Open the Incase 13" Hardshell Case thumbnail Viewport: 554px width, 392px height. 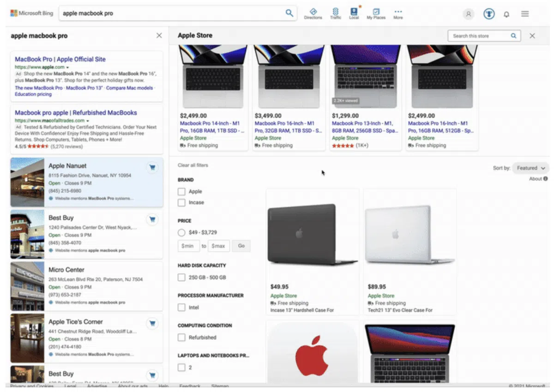(302, 234)
